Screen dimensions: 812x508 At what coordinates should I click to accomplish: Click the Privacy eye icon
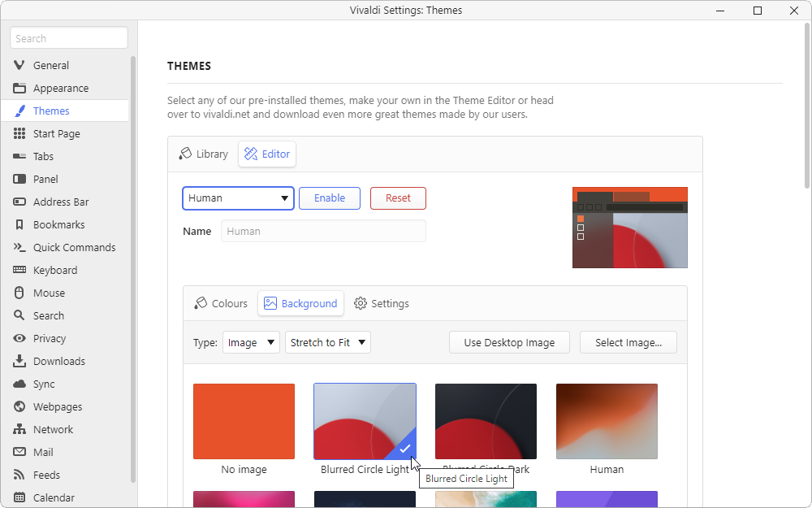[x=19, y=338]
